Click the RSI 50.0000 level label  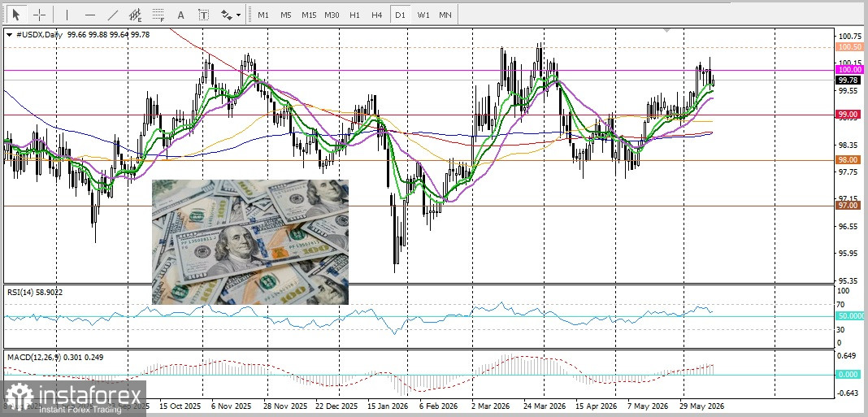click(x=850, y=315)
